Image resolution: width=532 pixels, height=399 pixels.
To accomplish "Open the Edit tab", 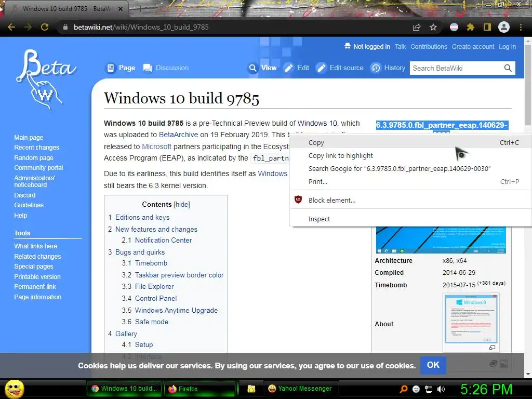I will 297,68.
